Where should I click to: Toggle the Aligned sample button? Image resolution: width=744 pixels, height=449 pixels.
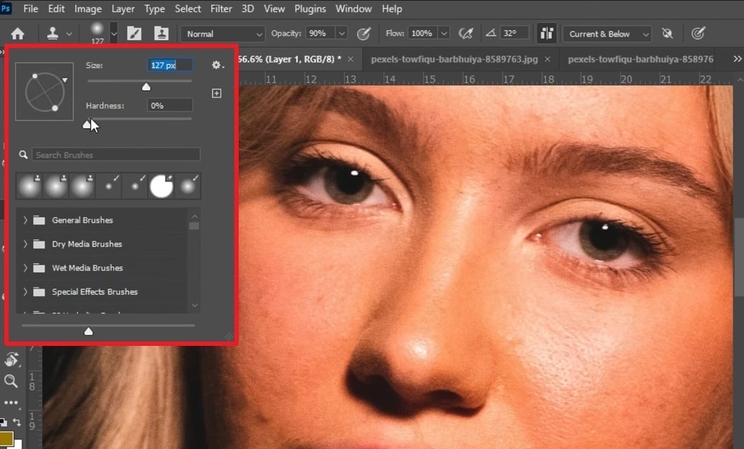pyautogui.click(x=546, y=33)
